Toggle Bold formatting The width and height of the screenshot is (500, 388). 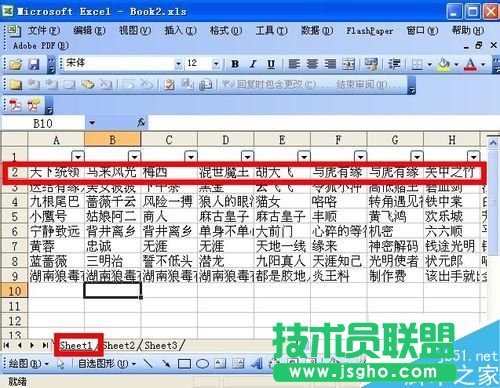pyautogui.click(x=235, y=64)
